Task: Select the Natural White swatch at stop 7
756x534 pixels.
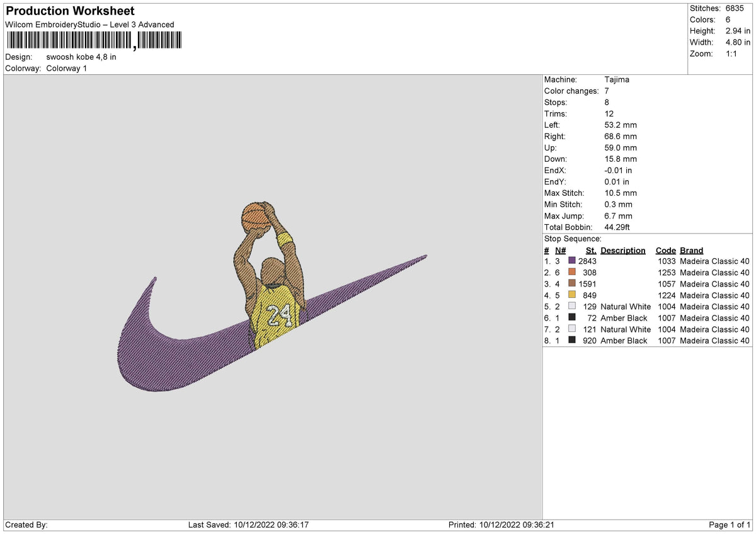Action: 572,329
